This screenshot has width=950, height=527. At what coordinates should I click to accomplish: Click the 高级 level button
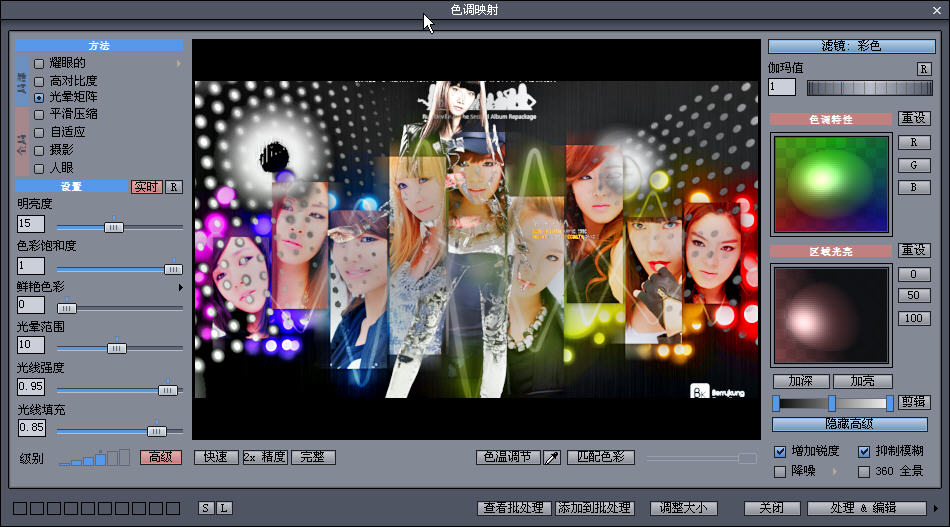point(161,457)
